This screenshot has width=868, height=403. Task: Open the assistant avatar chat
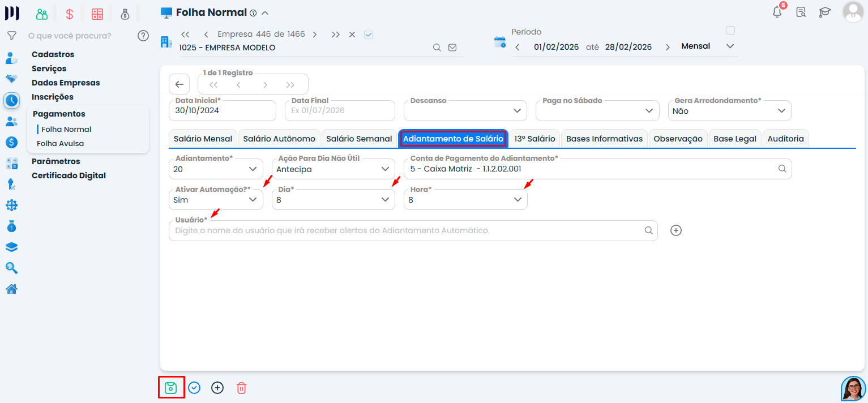pyautogui.click(x=854, y=389)
